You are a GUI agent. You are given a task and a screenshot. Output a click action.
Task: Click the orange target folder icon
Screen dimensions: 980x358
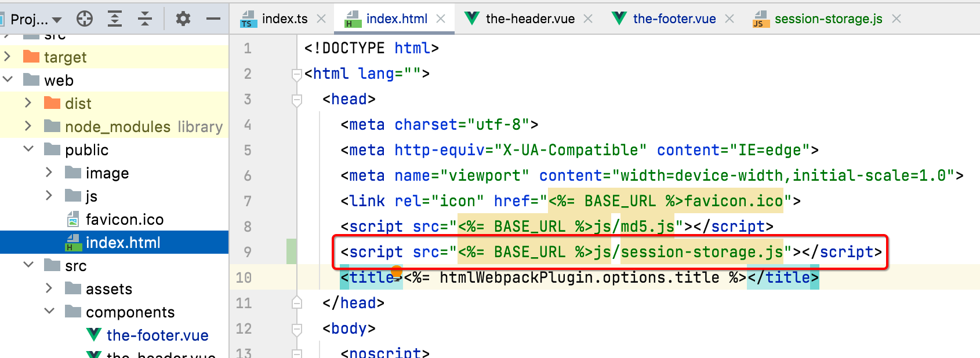click(31, 57)
